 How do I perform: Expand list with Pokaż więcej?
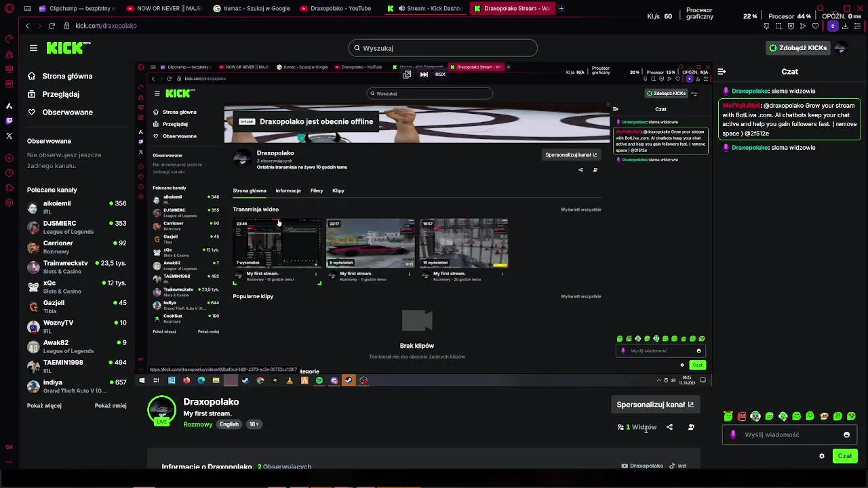point(44,406)
